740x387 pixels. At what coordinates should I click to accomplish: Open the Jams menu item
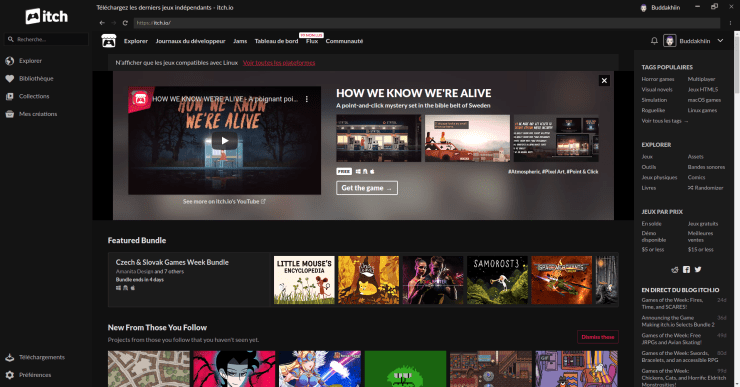(240, 42)
